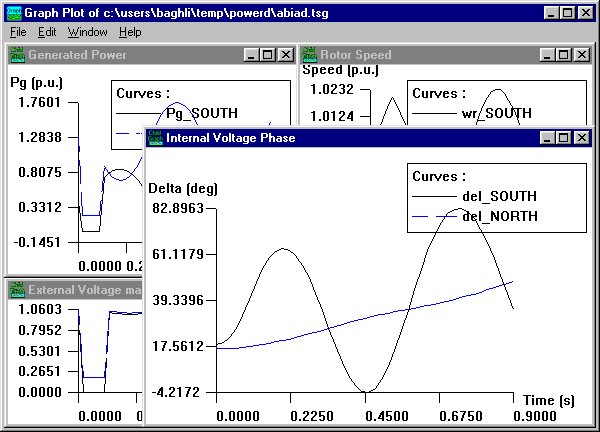Minimize the Internal Voltage Phase window
Image resolution: width=600 pixels, height=432 pixels.
[547, 138]
